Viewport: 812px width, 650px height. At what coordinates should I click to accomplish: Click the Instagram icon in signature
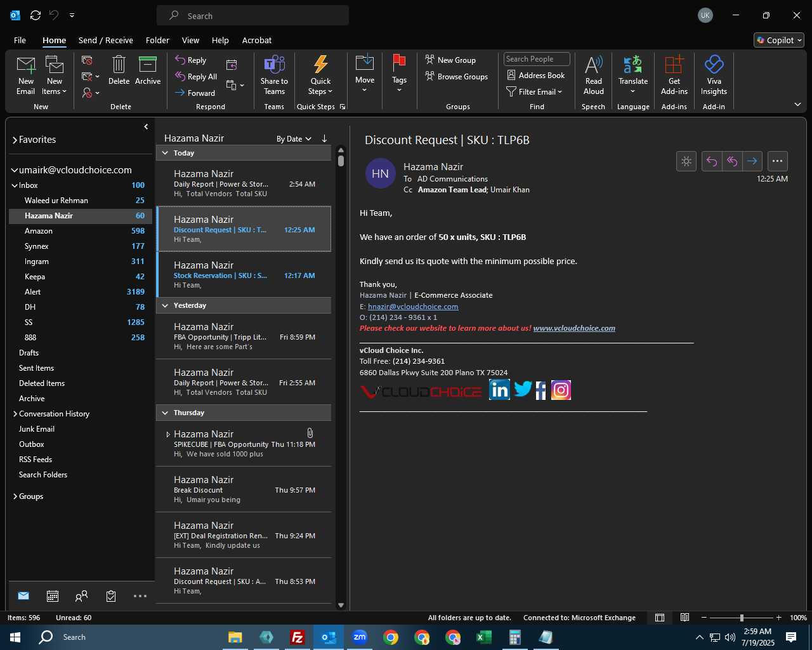coord(561,390)
